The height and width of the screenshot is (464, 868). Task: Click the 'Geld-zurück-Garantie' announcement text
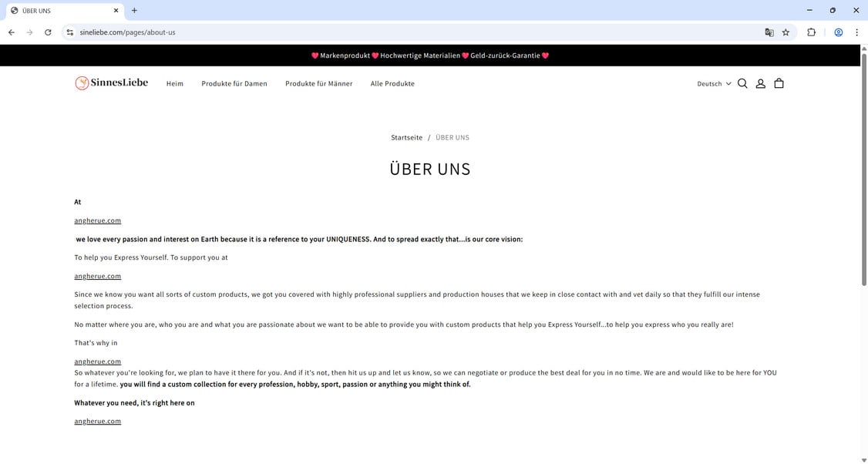click(505, 55)
